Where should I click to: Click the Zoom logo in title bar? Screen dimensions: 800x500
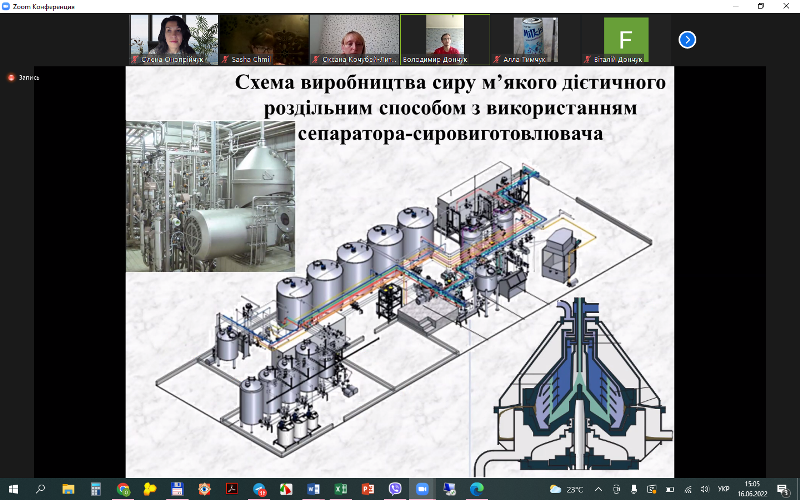[6, 6]
